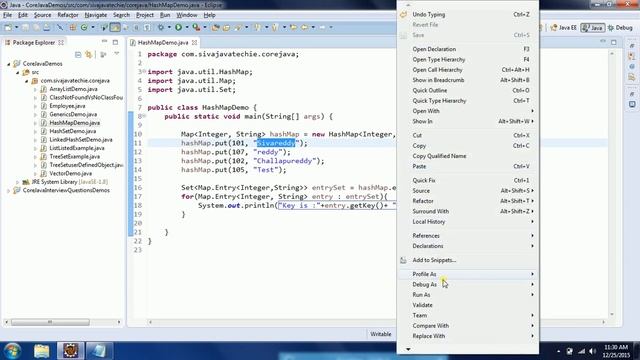Open the Compare With submenu

pos(468,326)
